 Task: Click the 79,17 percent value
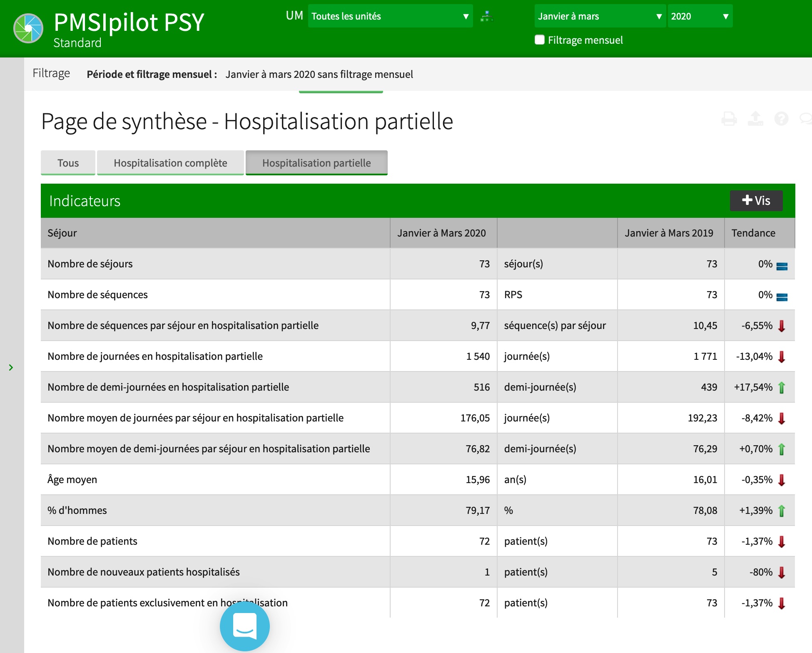pyautogui.click(x=478, y=510)
